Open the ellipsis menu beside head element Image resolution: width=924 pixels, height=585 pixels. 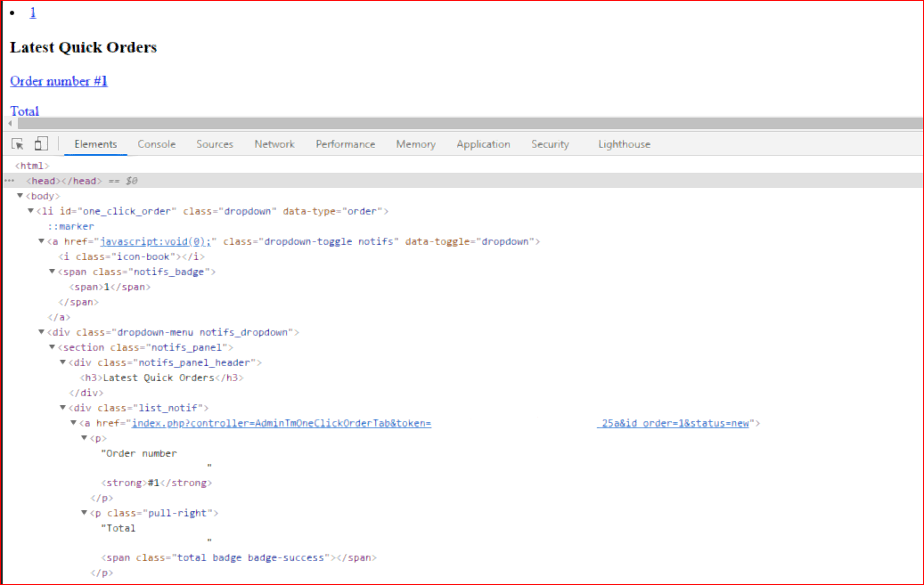(9, 181)
